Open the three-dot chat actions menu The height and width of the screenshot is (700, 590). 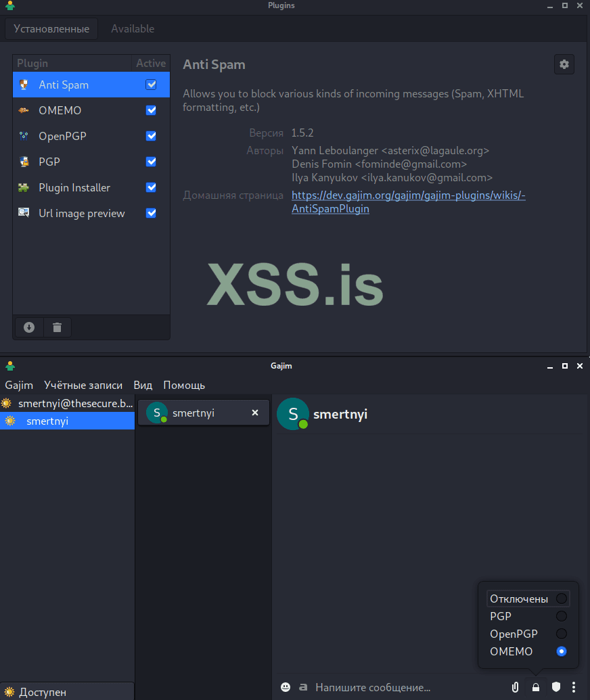[x=573, y=686]
